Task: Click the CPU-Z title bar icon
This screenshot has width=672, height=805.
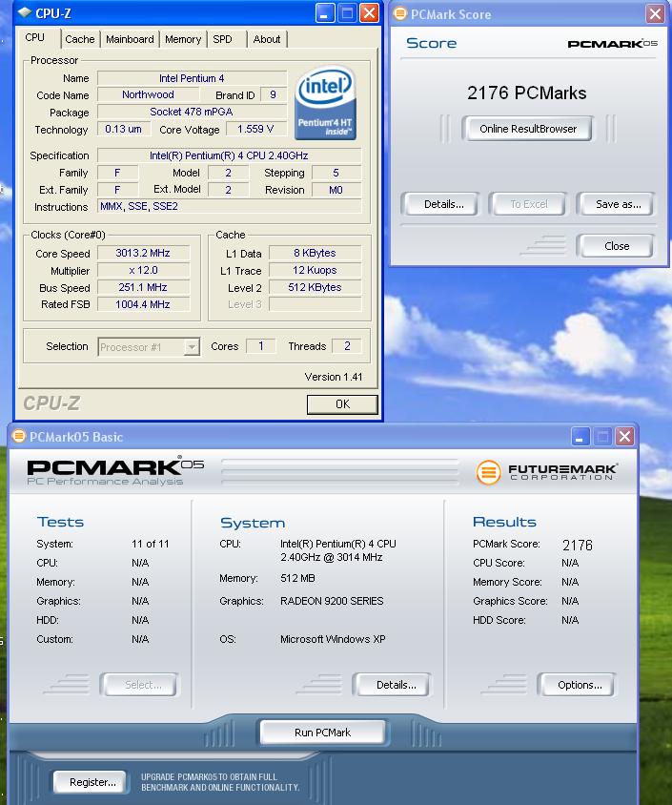Action: point(24,12)
